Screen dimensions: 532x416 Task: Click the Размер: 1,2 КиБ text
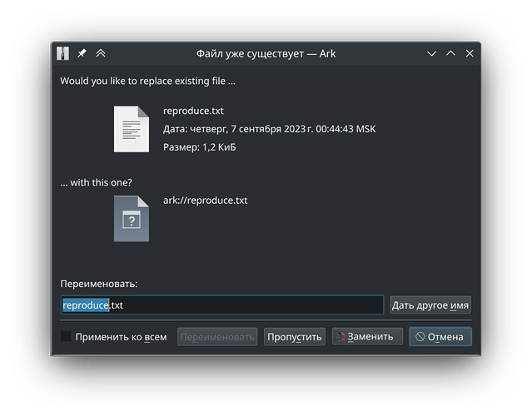click(200, 147)
